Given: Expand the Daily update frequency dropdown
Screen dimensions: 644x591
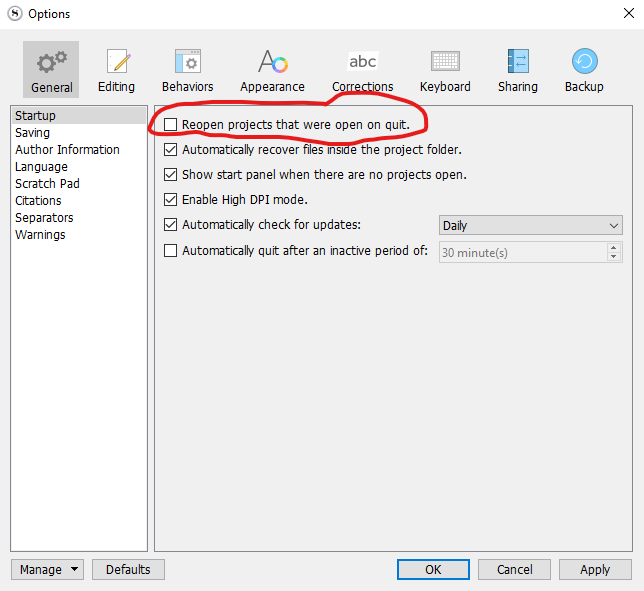Looking at the screenshot, I should tap(530, 226).
